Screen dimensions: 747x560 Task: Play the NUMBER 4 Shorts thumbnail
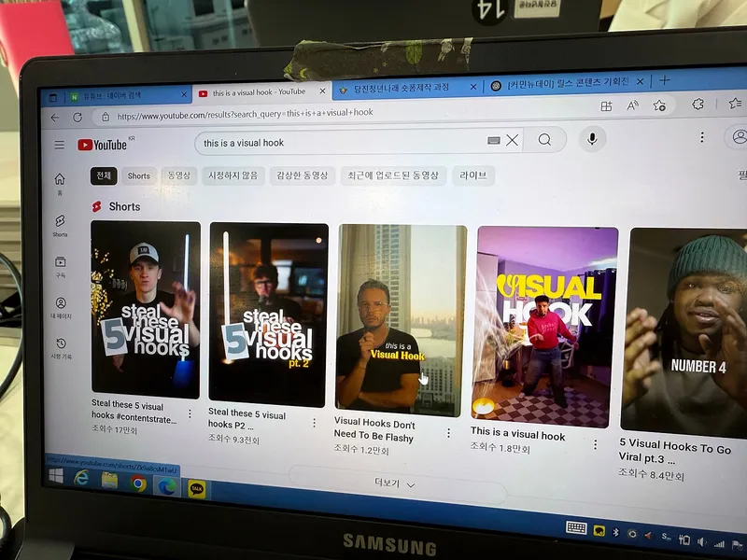684,332
